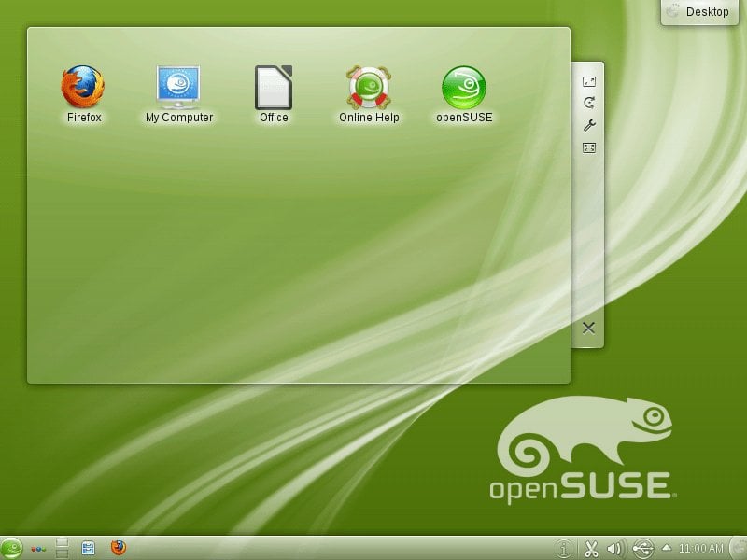
Task: Open the device notifier USB icon
Action: click(641, 548)
